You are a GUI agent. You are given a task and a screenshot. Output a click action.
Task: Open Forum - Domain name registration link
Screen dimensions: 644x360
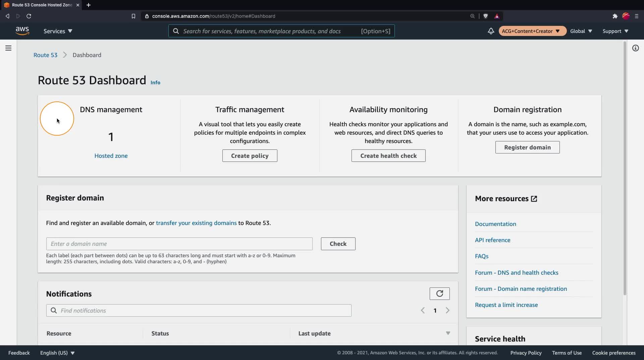(521, 289)
